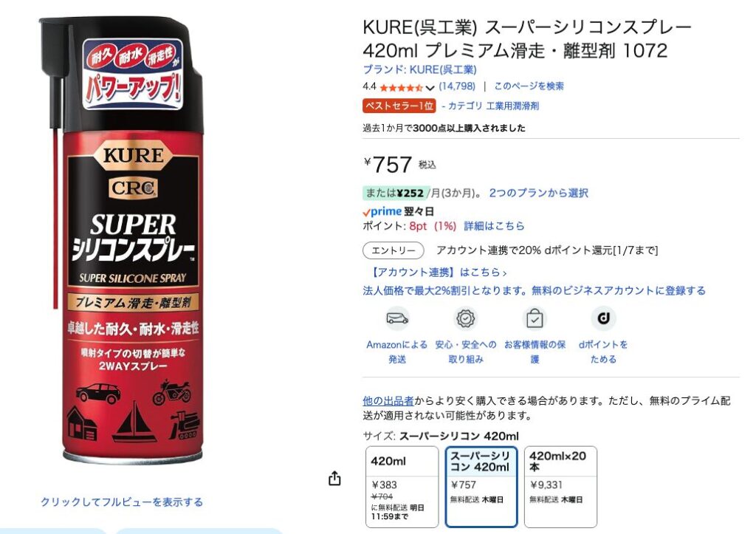
Task: Click the customer information protection bag icon
Action: 535,318
